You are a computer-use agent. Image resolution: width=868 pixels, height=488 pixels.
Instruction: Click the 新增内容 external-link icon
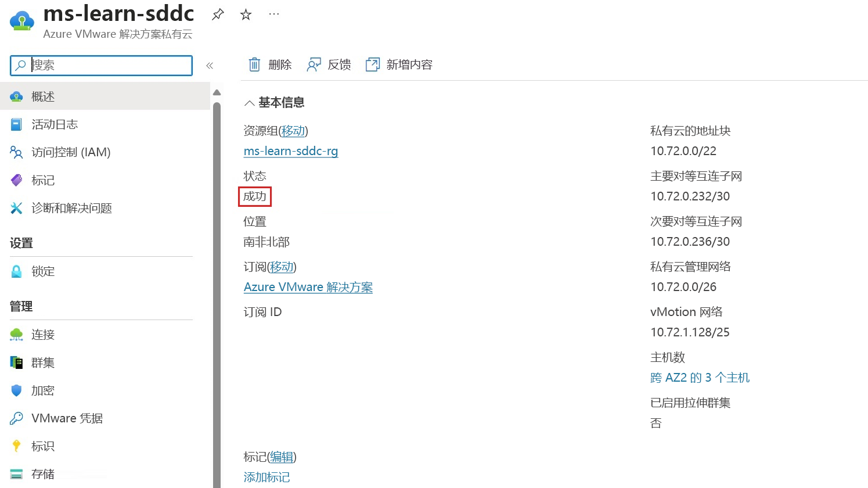(372, 64)
